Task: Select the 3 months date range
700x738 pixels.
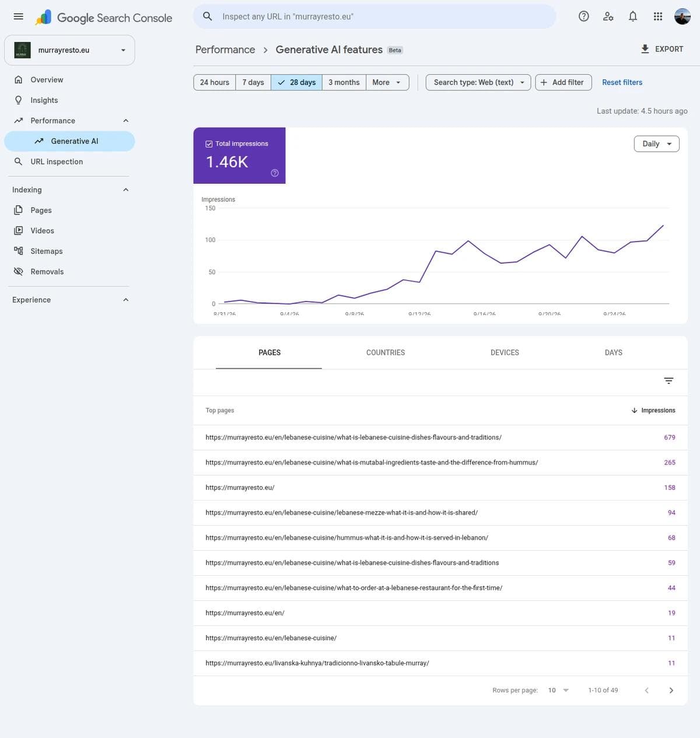Action: [344, 82]
